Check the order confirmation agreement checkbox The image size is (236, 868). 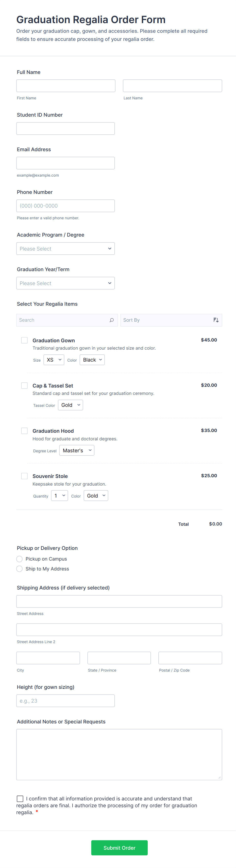[20, 799]
